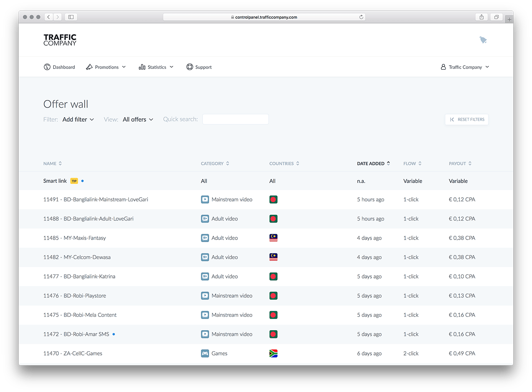Expand the Traffic Company account dropdown
Viewport: 532px width, 392px height.
click(x=465, y=67)
